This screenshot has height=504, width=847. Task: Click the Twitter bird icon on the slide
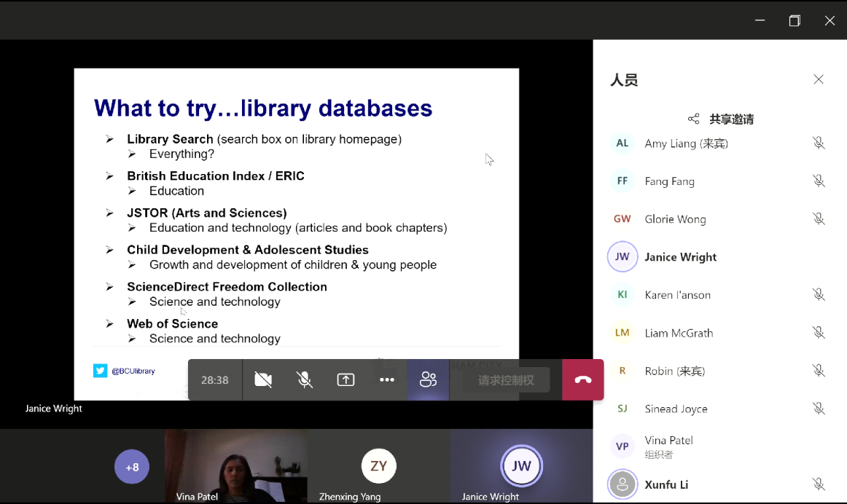click(100, 371)
